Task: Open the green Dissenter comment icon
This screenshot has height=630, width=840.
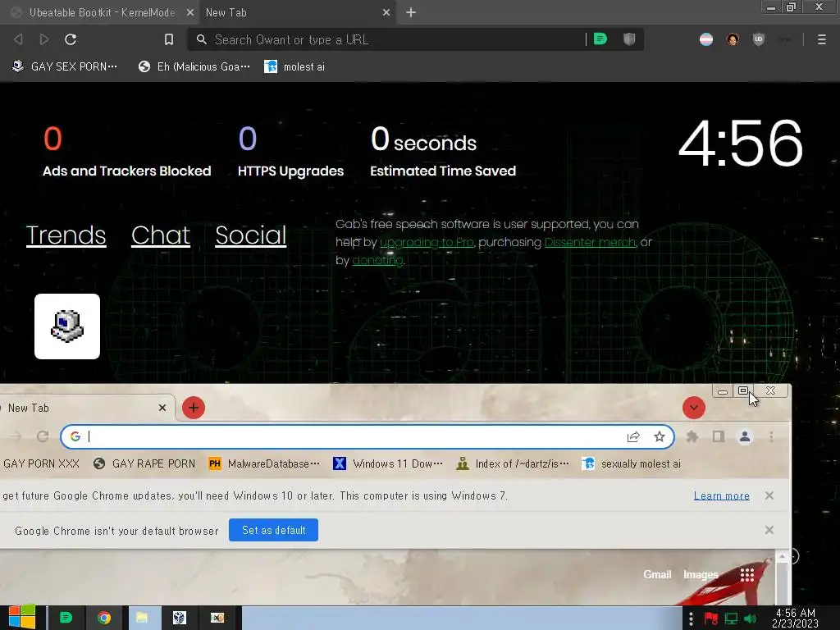Action: (600, 39)
